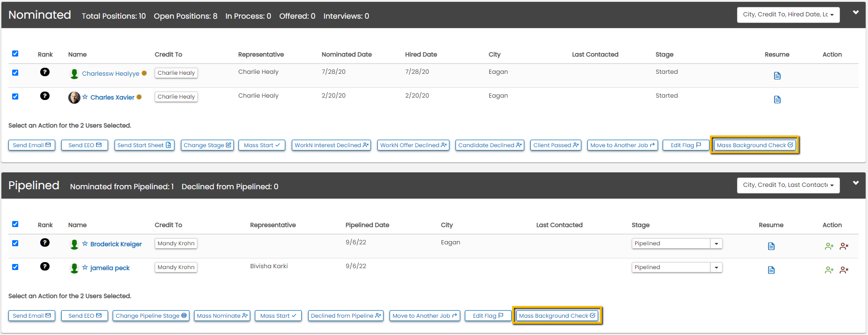
Task: Open Charlessw Healyye candidate profile link
Action: 111,74
